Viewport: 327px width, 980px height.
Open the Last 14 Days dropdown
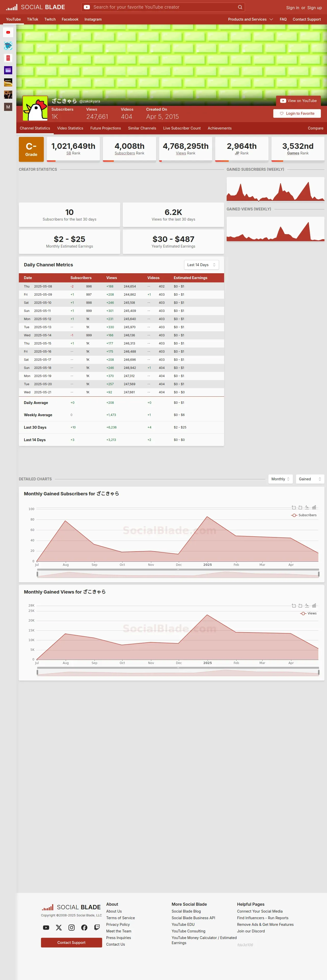(x=201, y=265)
